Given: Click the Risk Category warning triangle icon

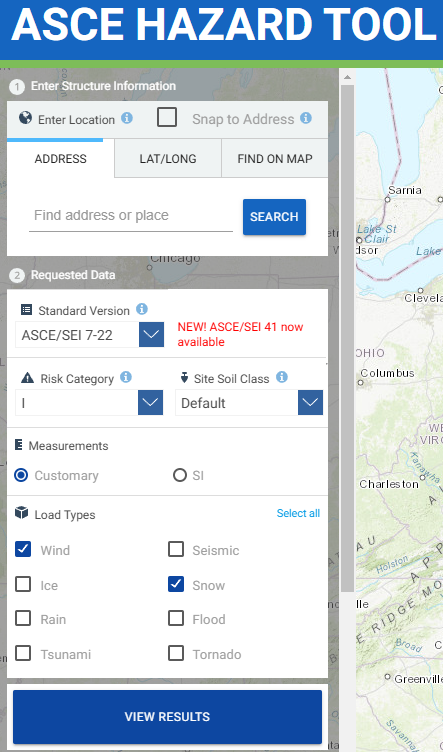Looking at the screenshot, I should [x=27, y=378].
